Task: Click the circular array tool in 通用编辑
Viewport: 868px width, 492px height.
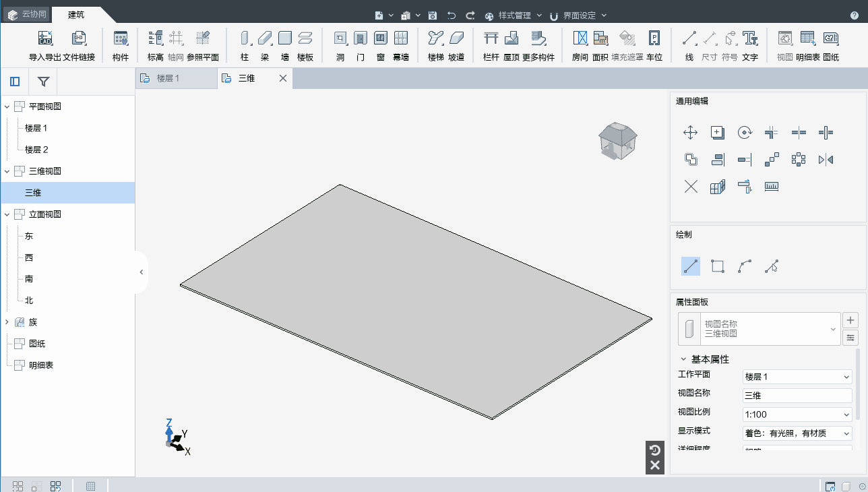Action: [799, 159]
